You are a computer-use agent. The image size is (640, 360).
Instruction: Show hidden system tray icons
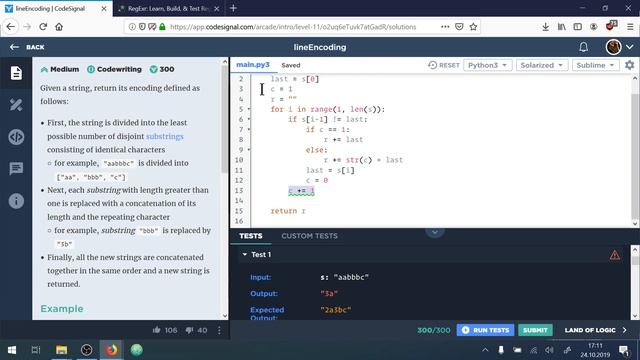(x=485, y=350)
